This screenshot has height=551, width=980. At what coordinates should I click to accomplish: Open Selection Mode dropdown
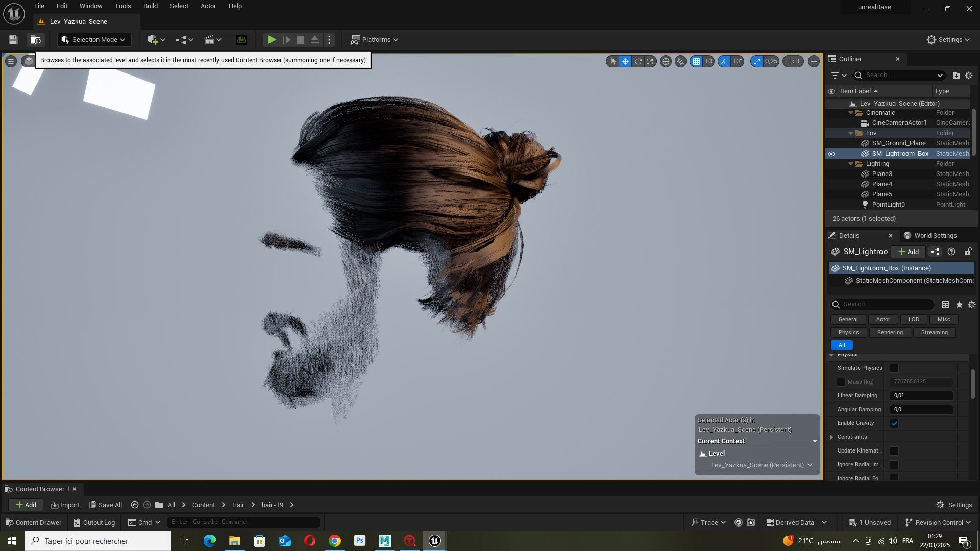[x=94, y=40]
